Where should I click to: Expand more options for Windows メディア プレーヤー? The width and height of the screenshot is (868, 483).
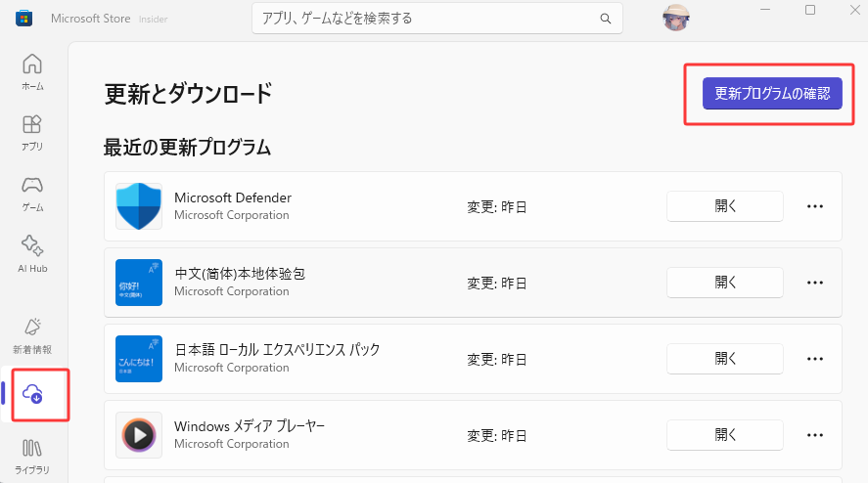[x=814, y=435]
